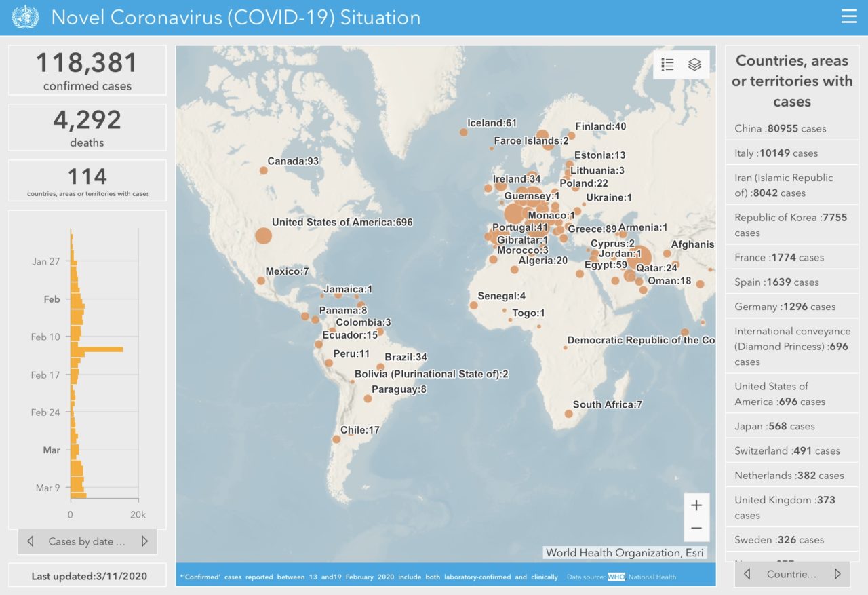Open the WHO data source link
The height and width of the screenshot is (595, 868).
pos(616,577)
